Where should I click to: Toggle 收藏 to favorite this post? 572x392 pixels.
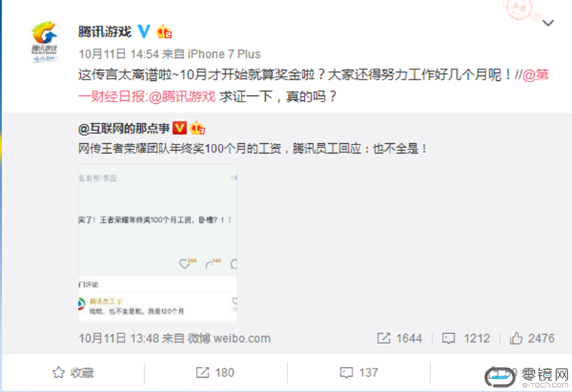click(73, 373)
